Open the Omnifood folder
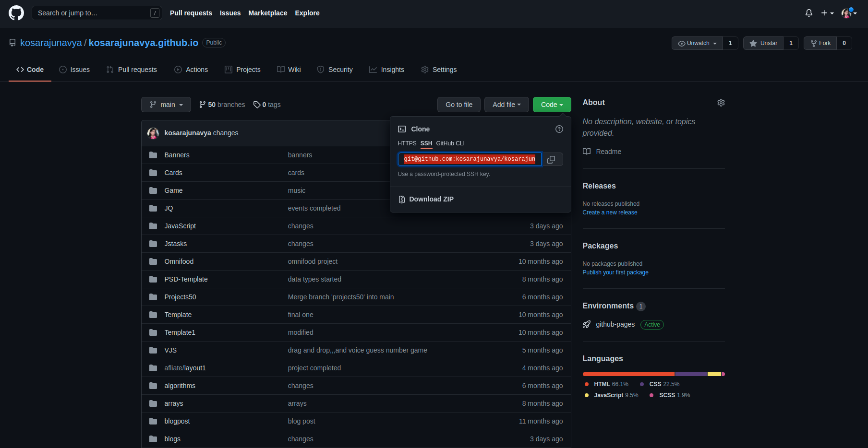Image resolution: width=868 pixels, height=448 pixels. 179,261
